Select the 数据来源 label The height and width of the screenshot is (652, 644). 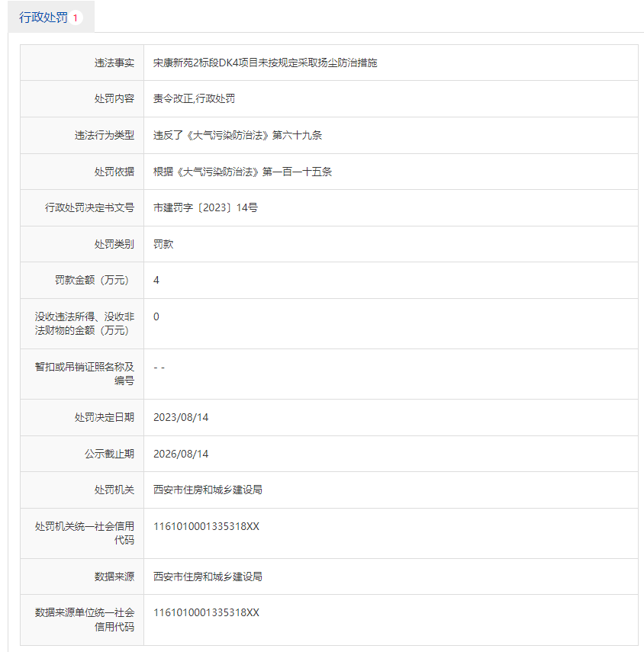114,577
